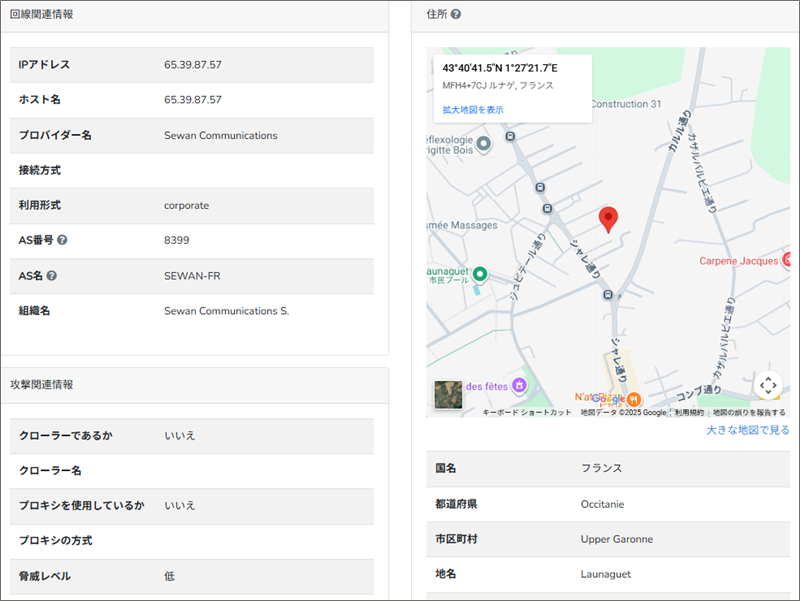The width and height of the screenshot is (800, 601).
Task: Click the 地図データ ©2025 Google attribution text
Action: pyautogui.click(x=623, y=412)
